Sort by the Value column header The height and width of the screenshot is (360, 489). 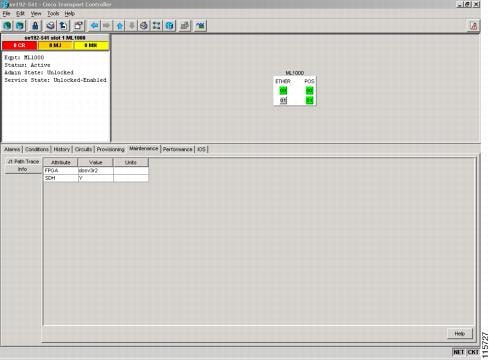(x=95, y=162)
